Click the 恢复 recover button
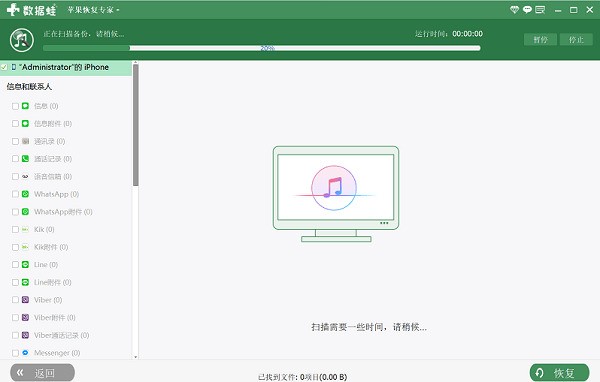Image resolution: width=600 pixels, height=382 pixels. tap(559, 373)
